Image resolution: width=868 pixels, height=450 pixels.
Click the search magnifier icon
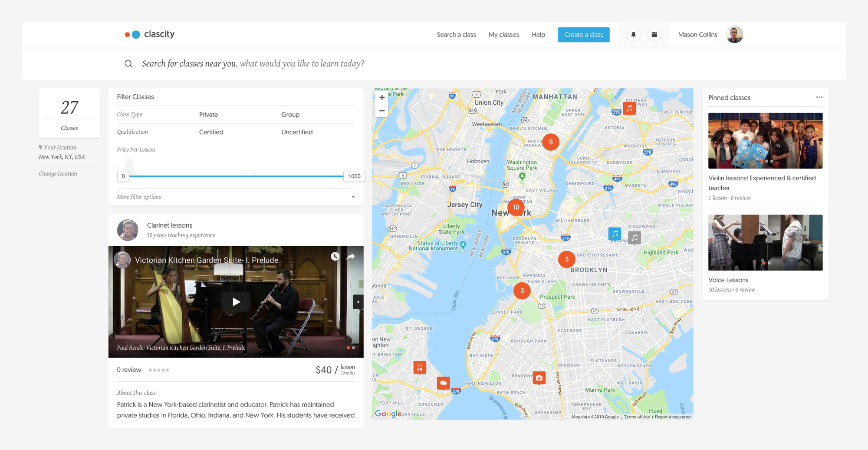point(128,64)
